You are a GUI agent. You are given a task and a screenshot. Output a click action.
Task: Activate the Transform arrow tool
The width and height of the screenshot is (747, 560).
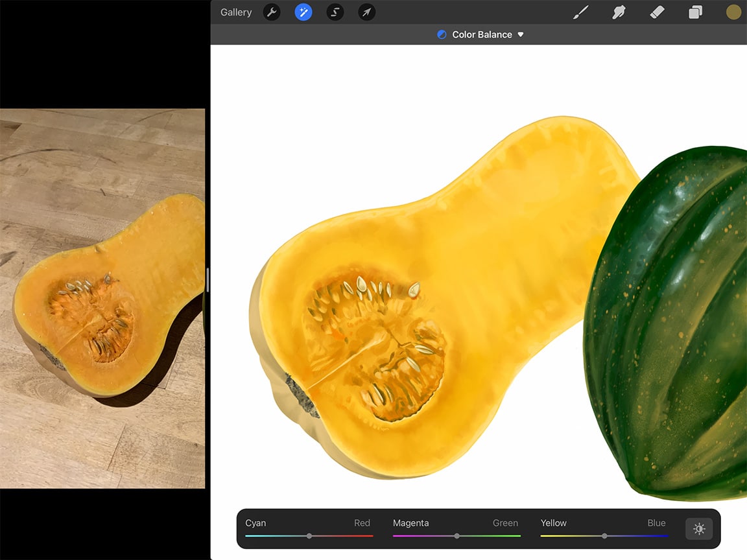coord(366,12)
